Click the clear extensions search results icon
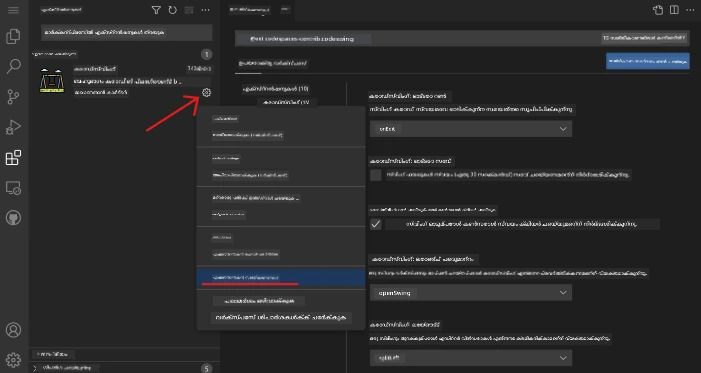This screenshot has width=701, height=373. click(x=189, y=10)
